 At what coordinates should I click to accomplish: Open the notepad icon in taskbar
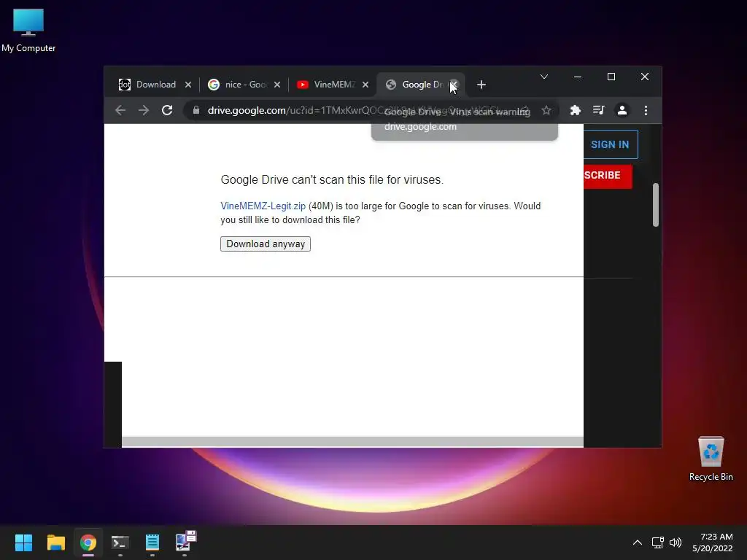coord(152,542)
